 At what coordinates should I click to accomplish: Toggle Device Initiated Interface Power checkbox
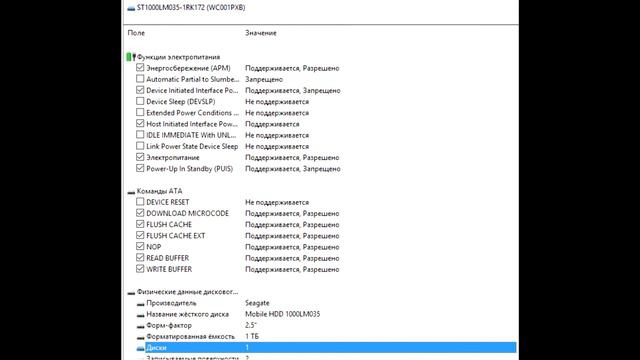pos(140,90)
